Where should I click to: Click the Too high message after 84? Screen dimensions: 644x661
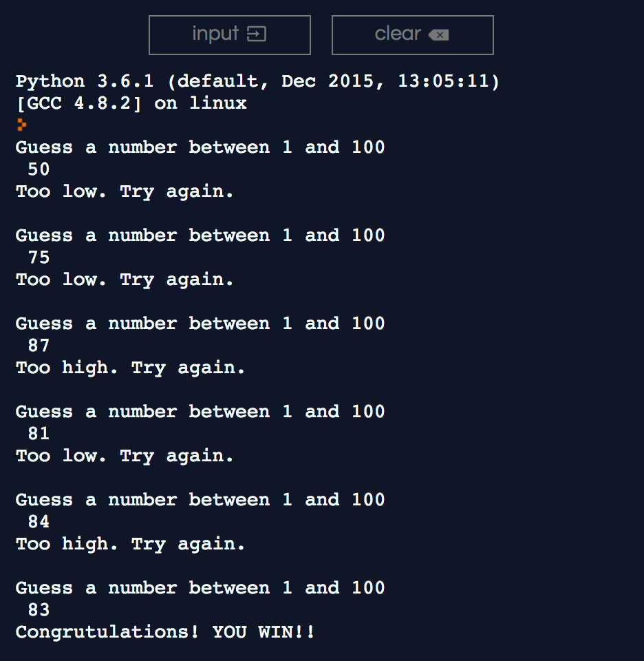coord(131,544)
